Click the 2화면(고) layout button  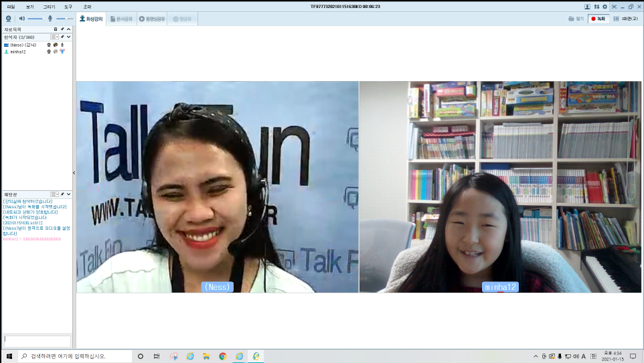(629, 19)
